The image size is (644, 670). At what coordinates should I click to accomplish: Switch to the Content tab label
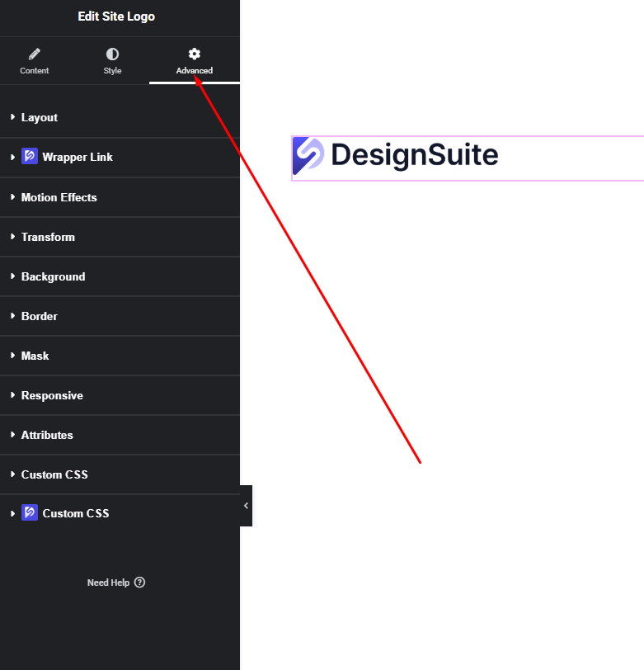[x=35, y=71]
